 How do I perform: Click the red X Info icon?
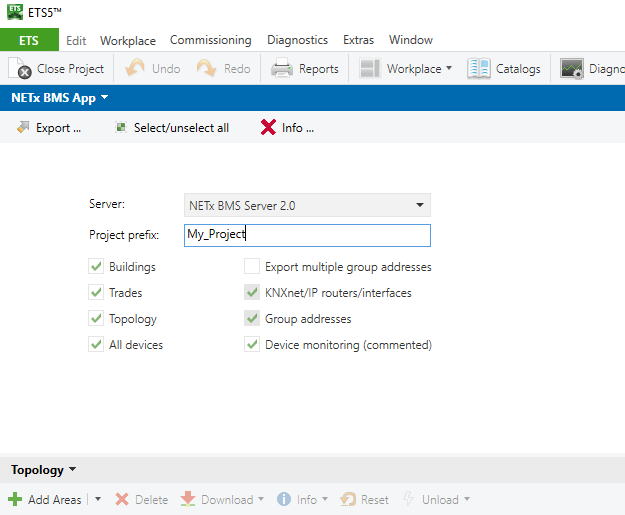click(268, 127)
